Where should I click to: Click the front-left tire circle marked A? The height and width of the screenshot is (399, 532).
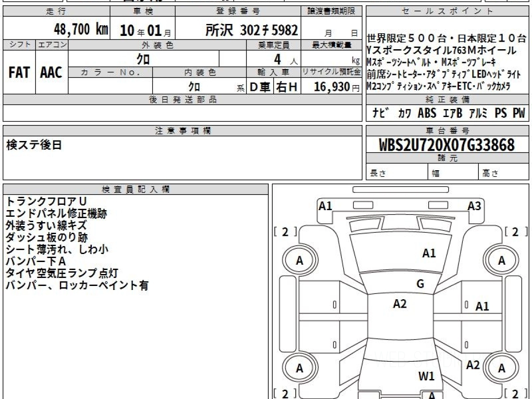point(300,261)
